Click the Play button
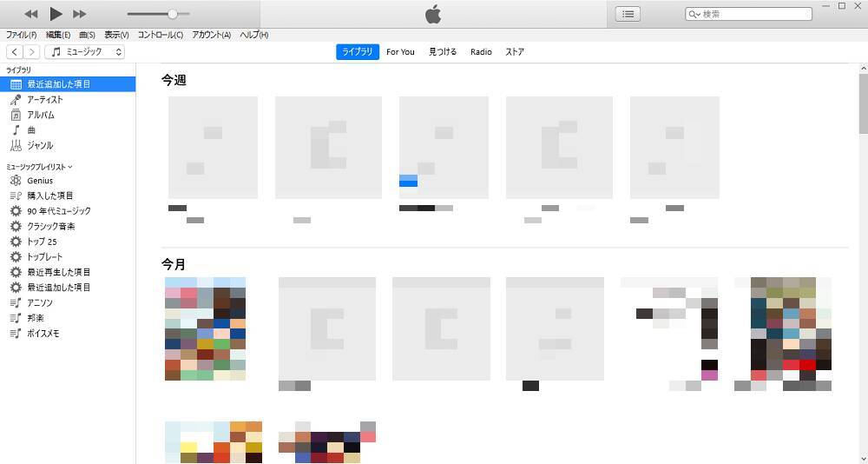 [56, 14]
